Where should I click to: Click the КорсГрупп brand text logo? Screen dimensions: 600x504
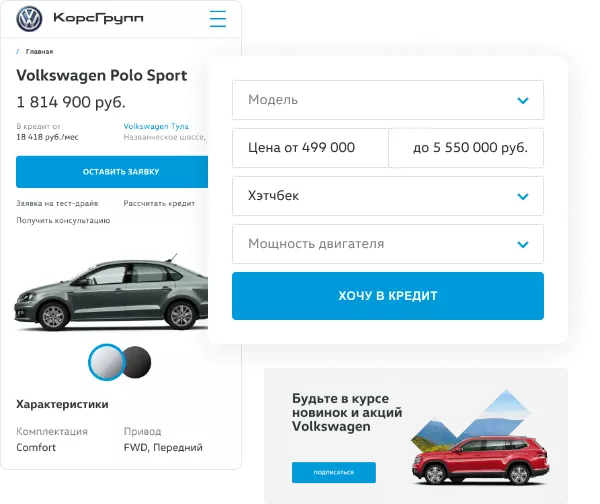coord(98,18)
